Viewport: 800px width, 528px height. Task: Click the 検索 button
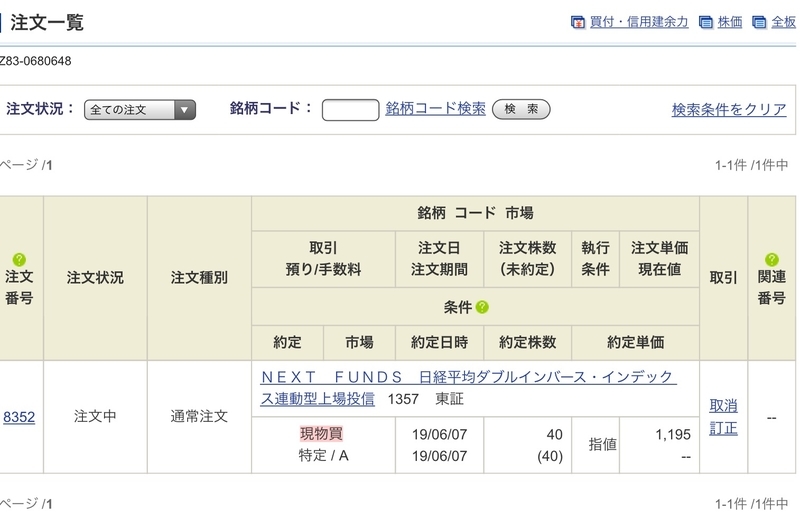pos(521,109)
